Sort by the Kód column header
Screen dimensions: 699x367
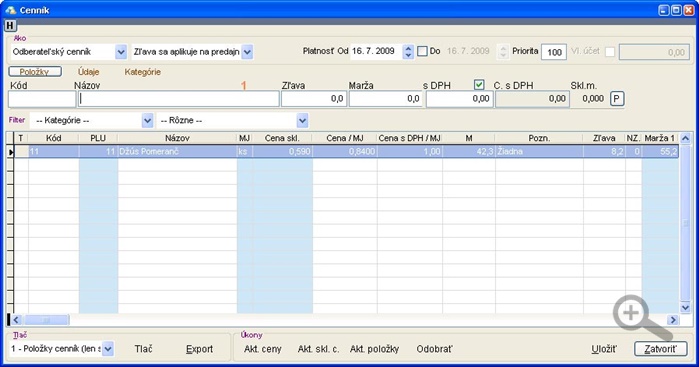coord(53,138)
